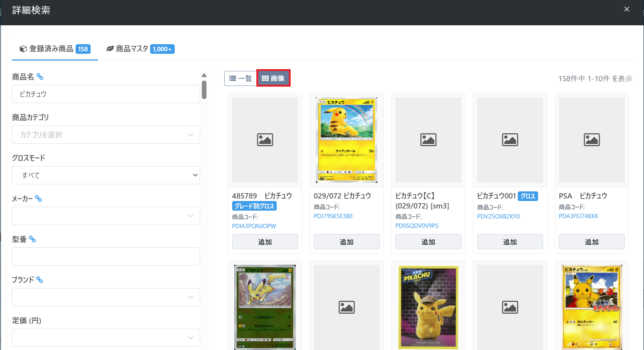The height and width of the screenshot is (350, 644).
Task: Open product code PDJ79SK5E380
Action: [x=333, y=216]
